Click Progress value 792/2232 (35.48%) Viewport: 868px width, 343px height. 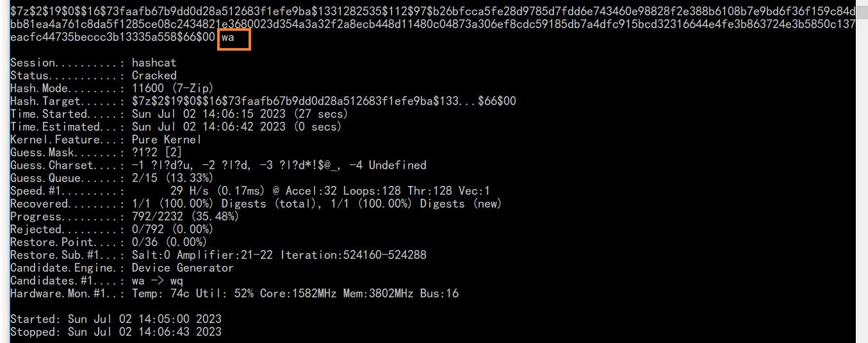pos(185,217)
